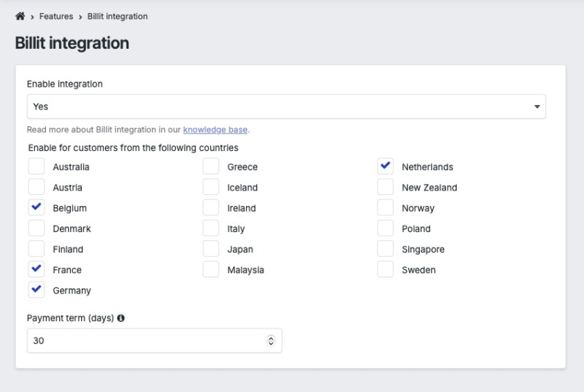Select the Italy checkbox
Screen dimensions: 584x392
point(211,228)
